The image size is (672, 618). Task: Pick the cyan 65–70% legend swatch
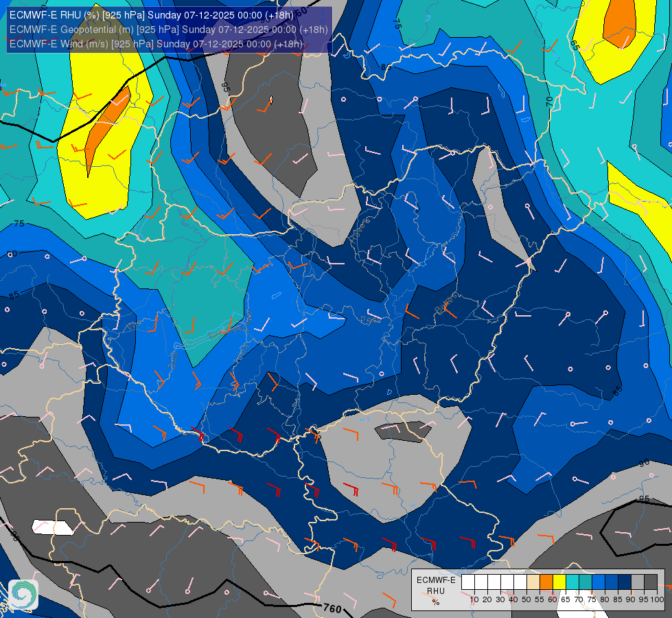point(572,582)
